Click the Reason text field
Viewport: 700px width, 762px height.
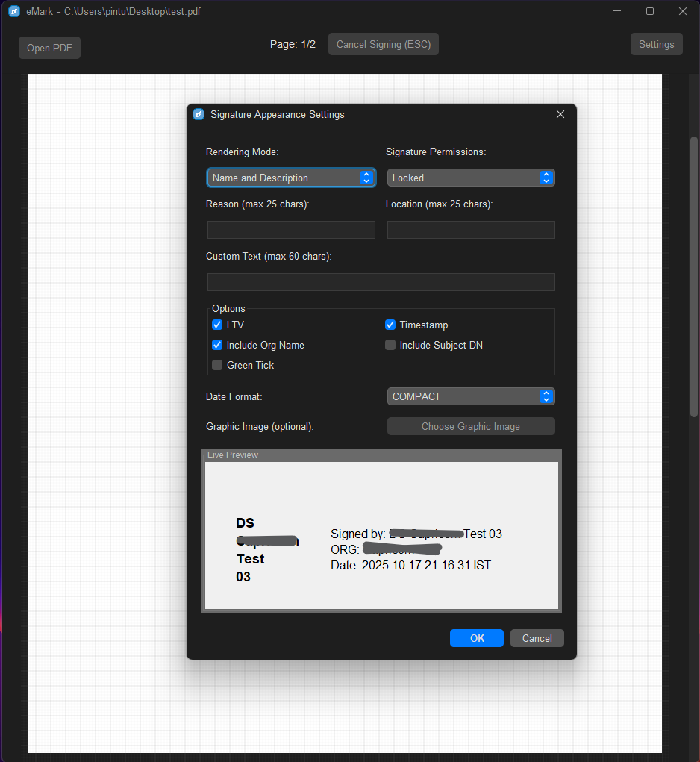(290, 229)
